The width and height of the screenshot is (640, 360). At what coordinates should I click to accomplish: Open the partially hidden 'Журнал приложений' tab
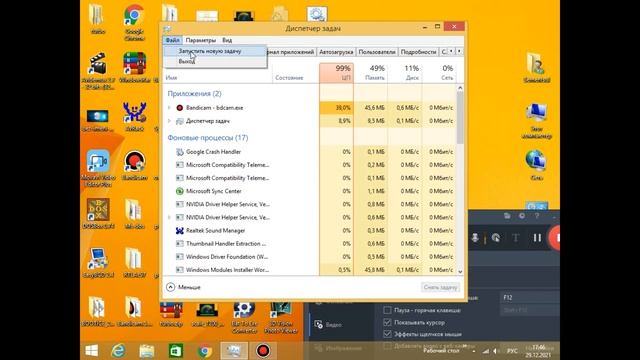(x=291, y=52)
